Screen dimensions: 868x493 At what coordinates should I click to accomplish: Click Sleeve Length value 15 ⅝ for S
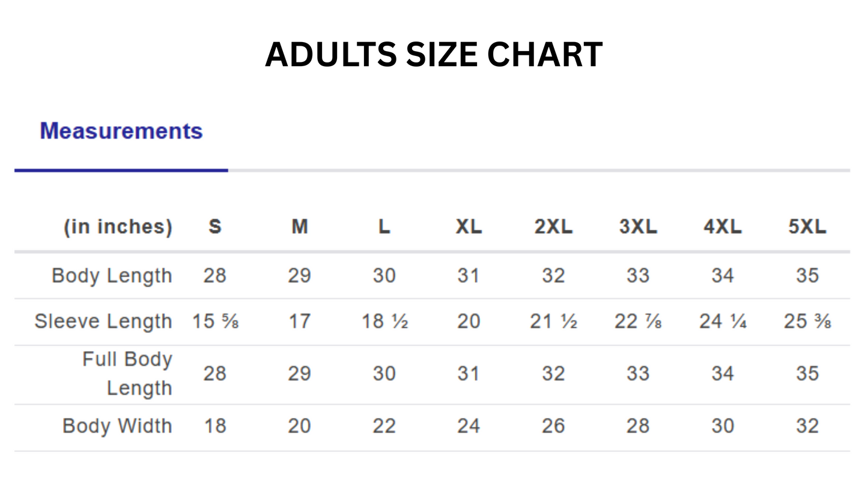coord(215,322)
